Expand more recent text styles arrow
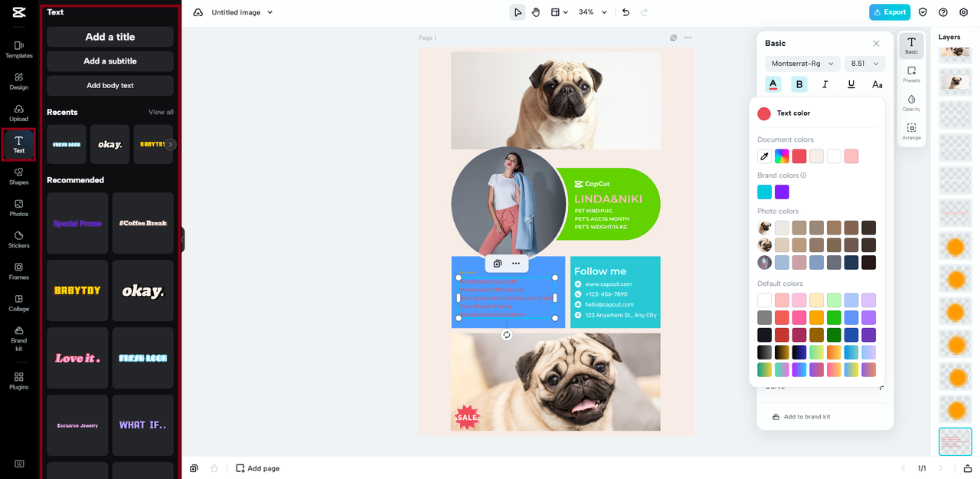This screenshot has height=479, width=980. [x=171, y=144]
